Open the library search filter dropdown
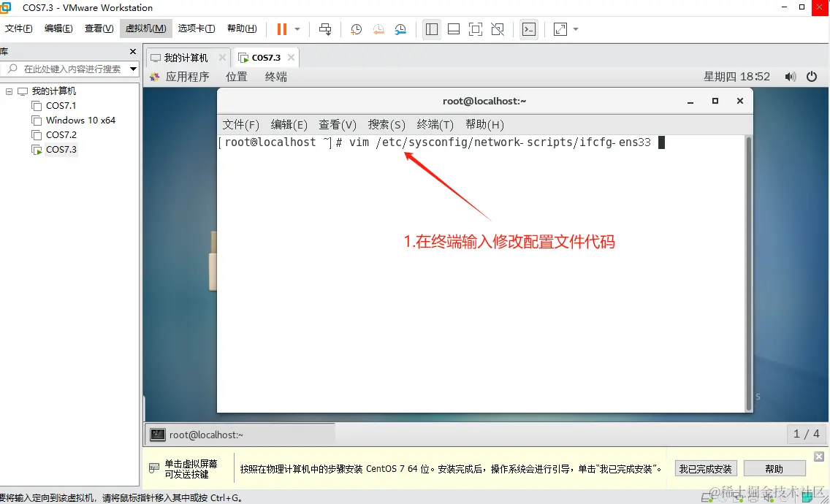 133,69
